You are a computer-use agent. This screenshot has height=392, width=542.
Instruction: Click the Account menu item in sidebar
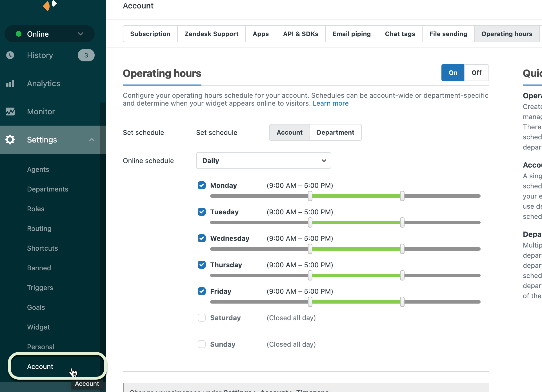[40, 366]
